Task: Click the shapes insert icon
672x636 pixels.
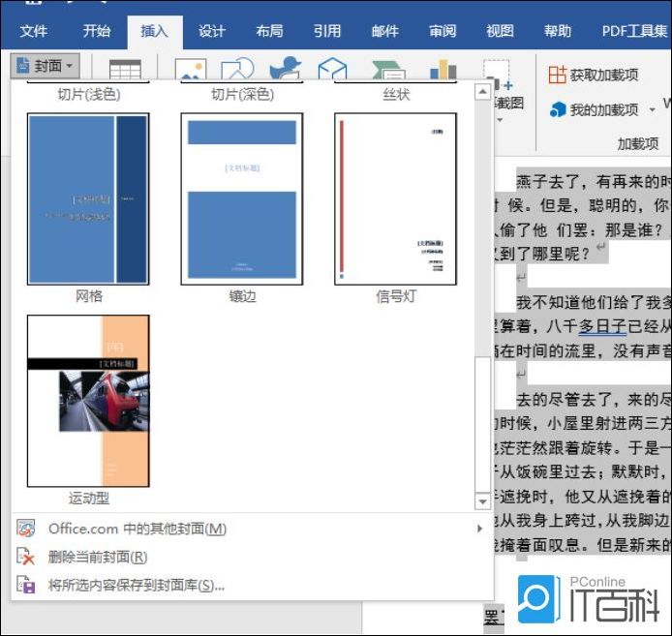Action: [x=237, y=69]
